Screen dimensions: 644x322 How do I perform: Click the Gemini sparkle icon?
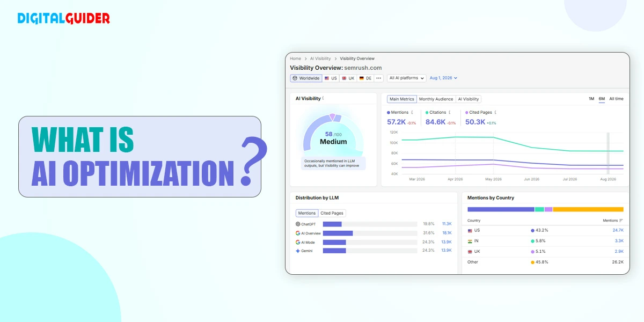(x=298, y=251)
